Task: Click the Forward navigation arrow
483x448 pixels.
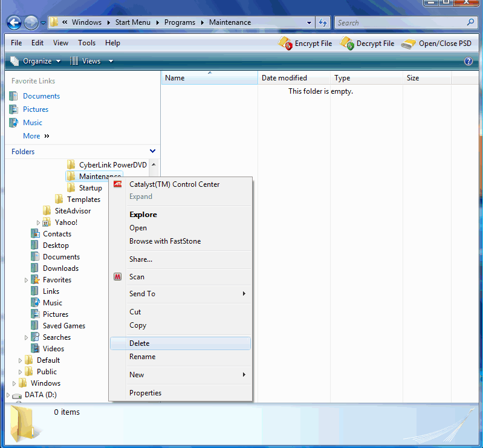Action: point(31,23)
